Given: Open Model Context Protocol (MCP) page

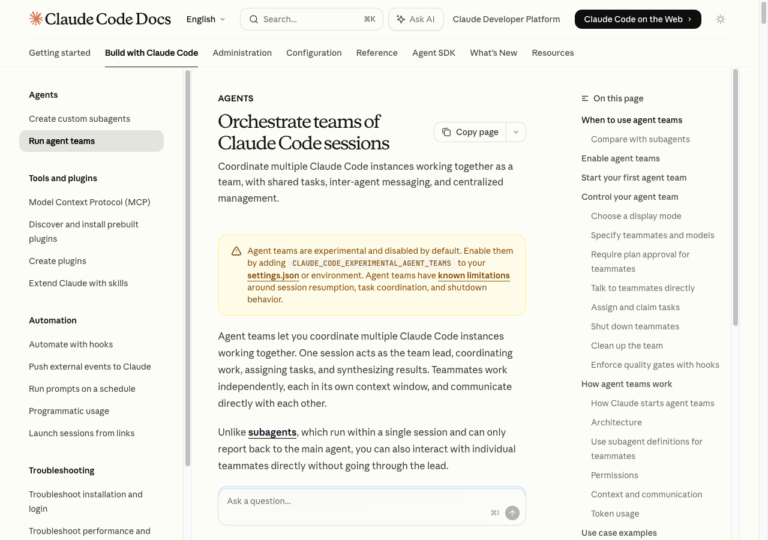Looking at the screenshot, I should coord(89,202).
